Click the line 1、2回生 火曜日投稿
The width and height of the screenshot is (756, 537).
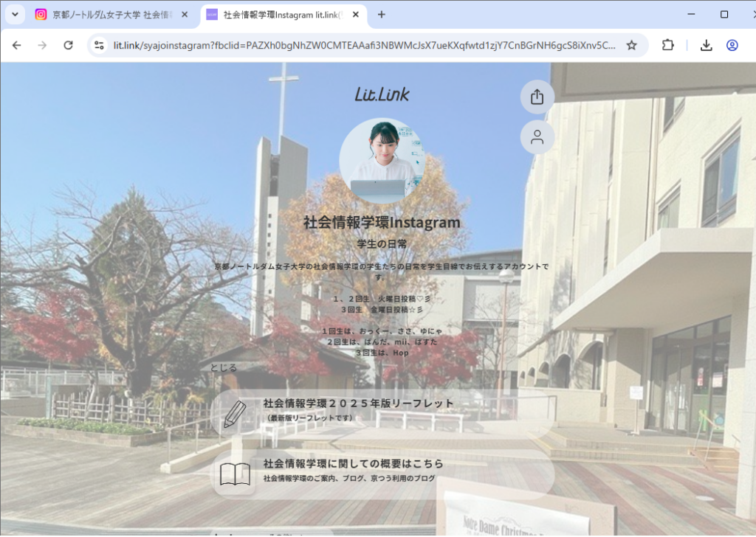(x=382, y=299)
